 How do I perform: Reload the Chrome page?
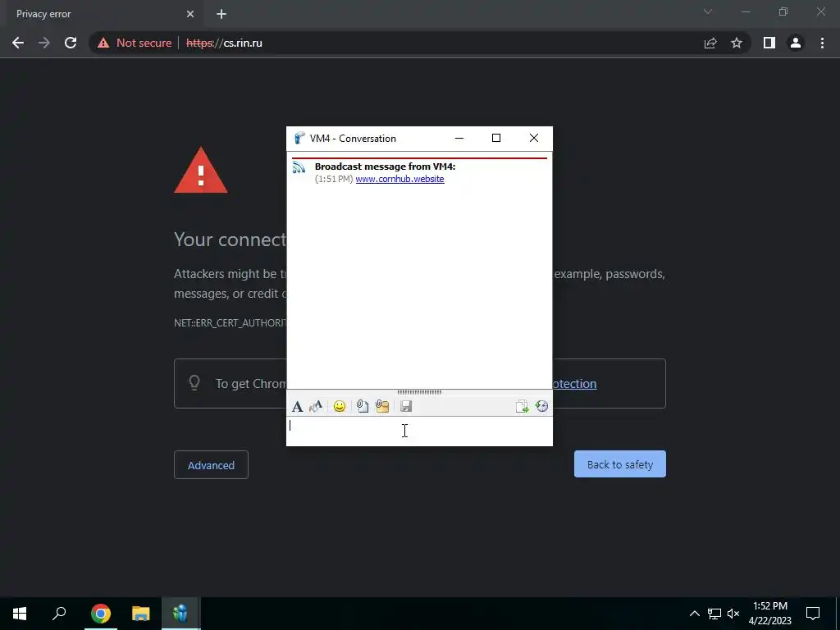pos(71,43)
